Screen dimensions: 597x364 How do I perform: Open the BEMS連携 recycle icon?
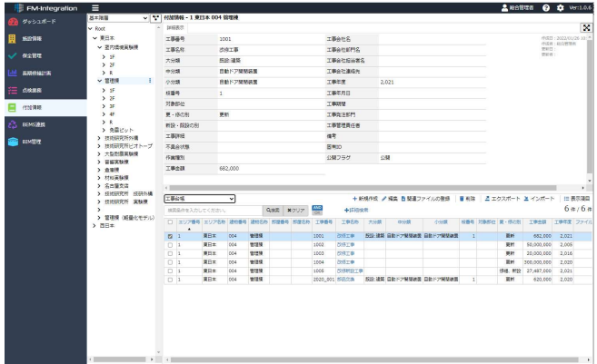pos(13,124)
